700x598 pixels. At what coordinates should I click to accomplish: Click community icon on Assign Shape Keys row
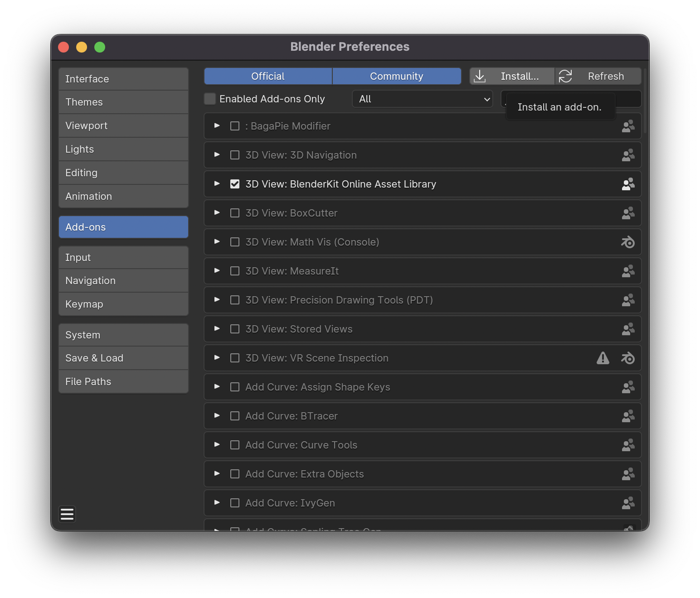628,387
